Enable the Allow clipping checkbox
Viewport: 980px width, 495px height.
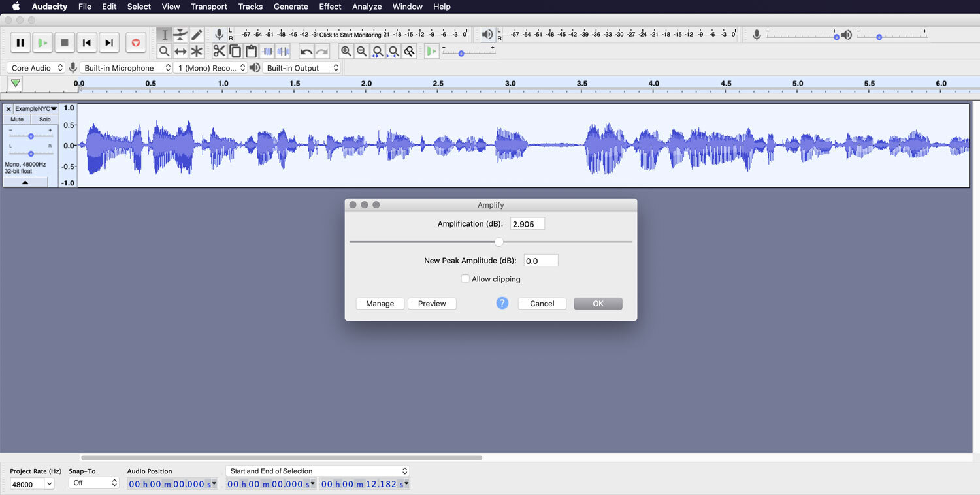tap(465, 279)
